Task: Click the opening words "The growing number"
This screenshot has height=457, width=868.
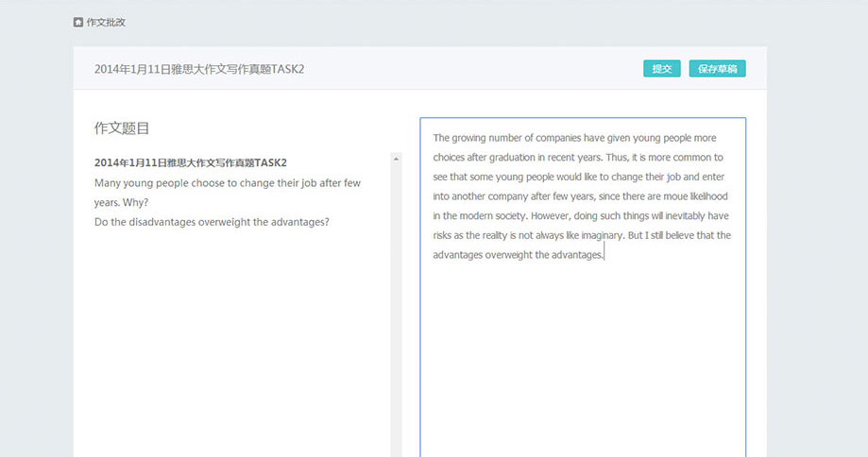Action: (472, 138)
